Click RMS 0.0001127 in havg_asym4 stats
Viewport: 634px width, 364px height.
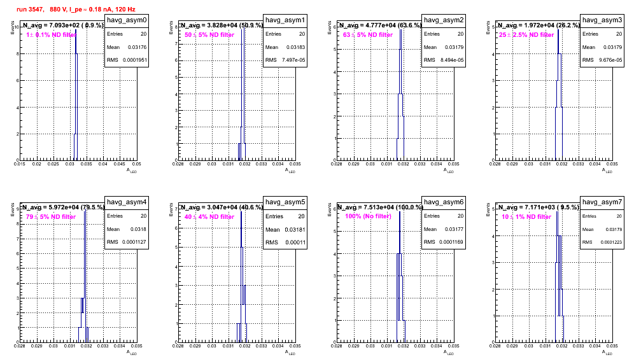point(127,242)
